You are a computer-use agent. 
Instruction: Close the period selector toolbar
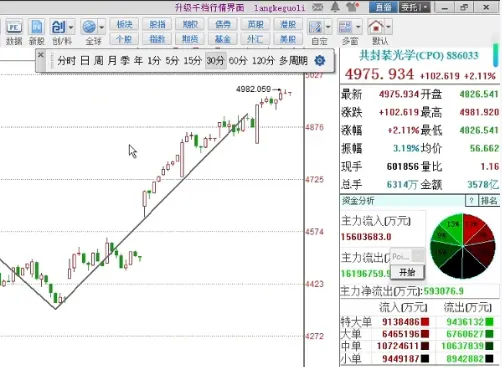pyautogui.click(x=41, y=55)
